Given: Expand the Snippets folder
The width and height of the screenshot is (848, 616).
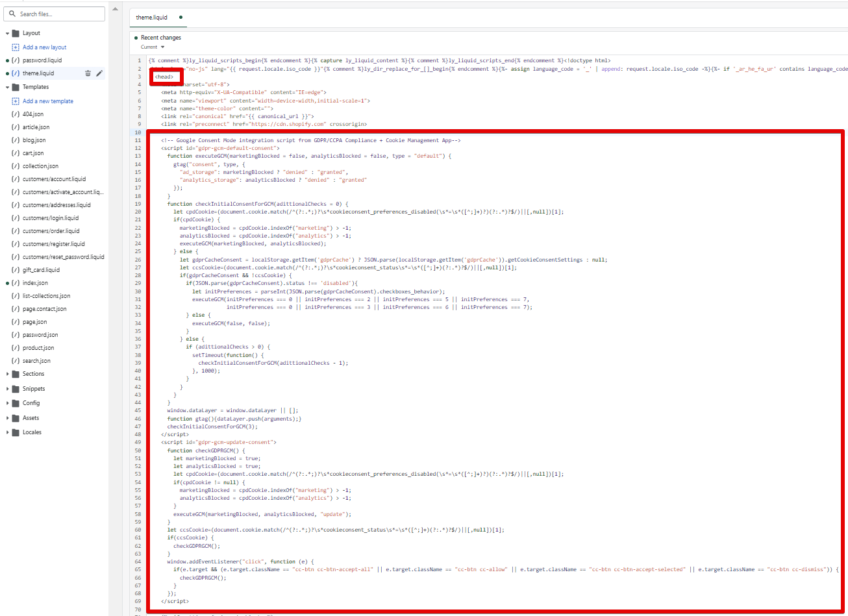Looking at the screenshot, I should pos(7,389).
